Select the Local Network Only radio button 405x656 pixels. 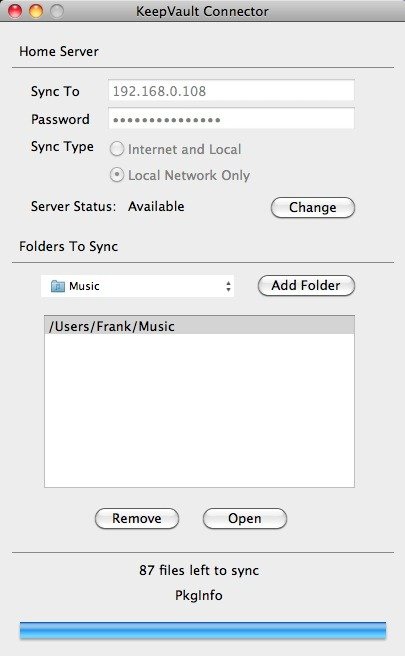pyautogui.click(x=117, y=175)
